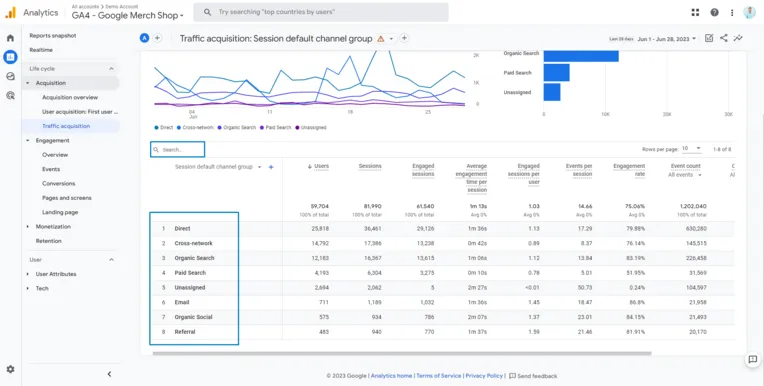Viewport: 764px width, 386px height.
Task: Open the Analytics home footer link
Action: pyautogui.click(x=391, y=376)
